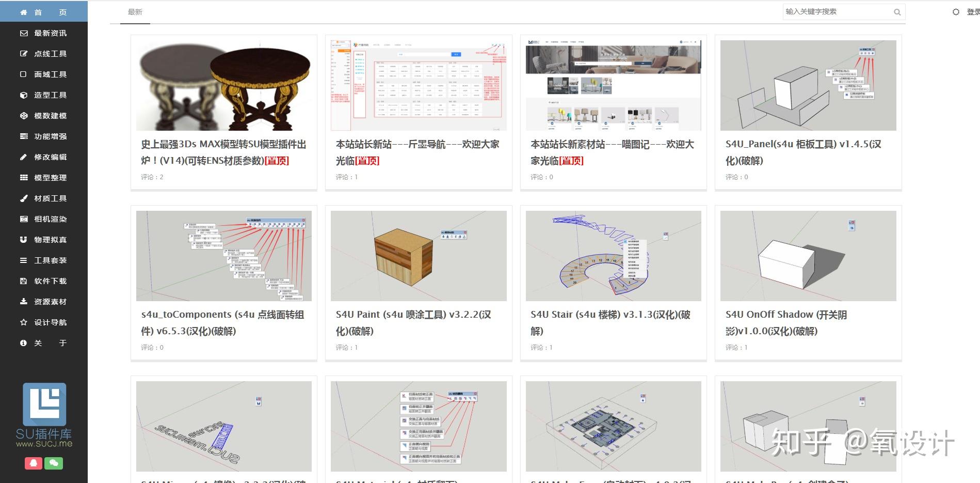Screen dimensions: 980x483
Task: Click the grid icon for 模型整理
Action: pos(23,178)
